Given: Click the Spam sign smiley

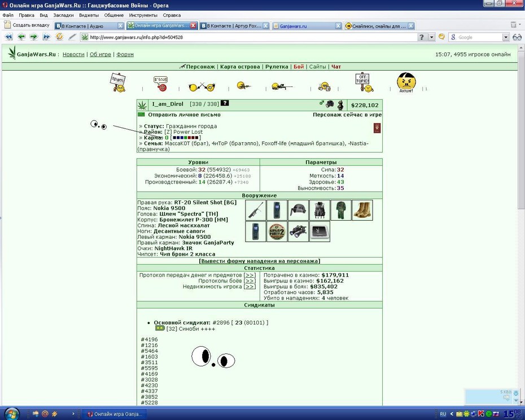Looking at the screenshot, I should pos(118,82).
